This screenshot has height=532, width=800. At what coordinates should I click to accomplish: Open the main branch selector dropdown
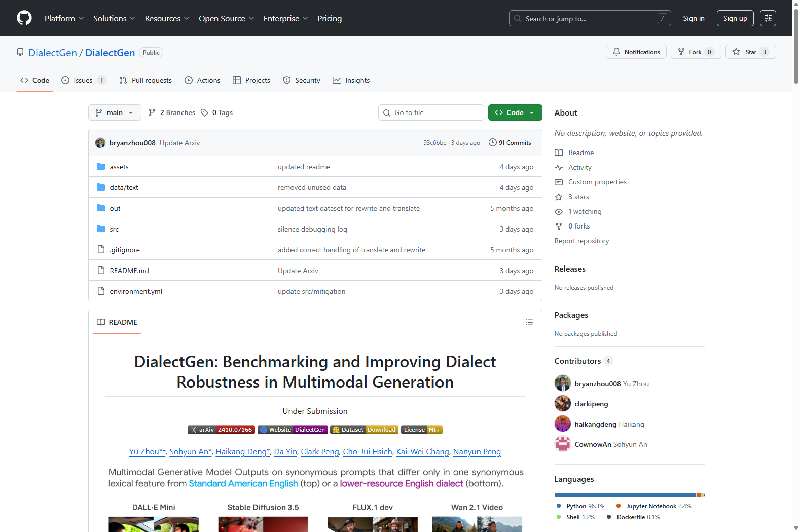(x=115, y=112)
